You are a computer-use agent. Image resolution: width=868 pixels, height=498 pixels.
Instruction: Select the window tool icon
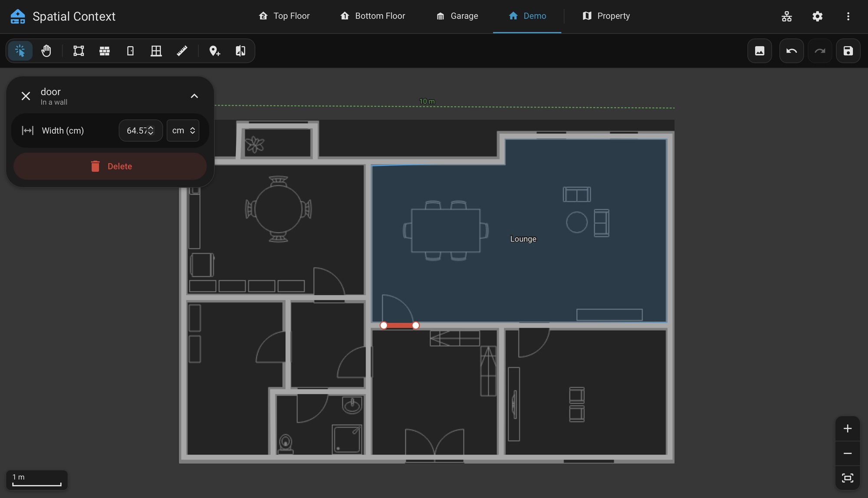click(156, 51)
